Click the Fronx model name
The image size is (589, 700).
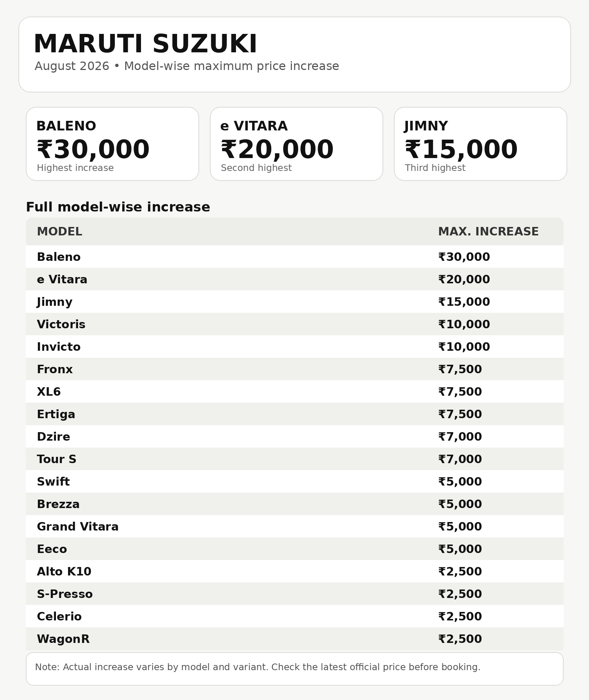point(55,369)
